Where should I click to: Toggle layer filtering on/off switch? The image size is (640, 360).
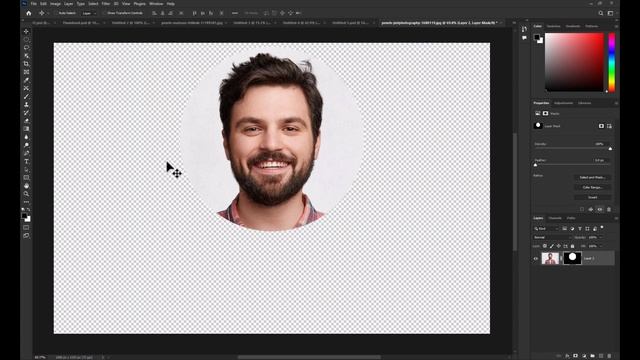pyautogui.click(x=602, y=228)
